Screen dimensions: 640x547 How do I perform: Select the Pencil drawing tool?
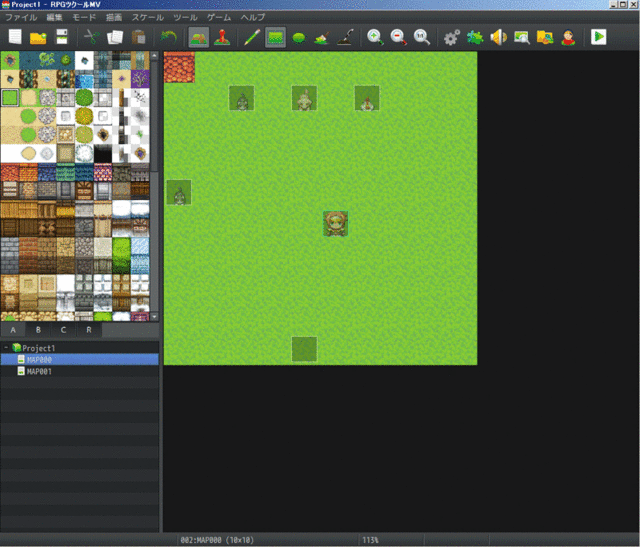pos(252,37)
